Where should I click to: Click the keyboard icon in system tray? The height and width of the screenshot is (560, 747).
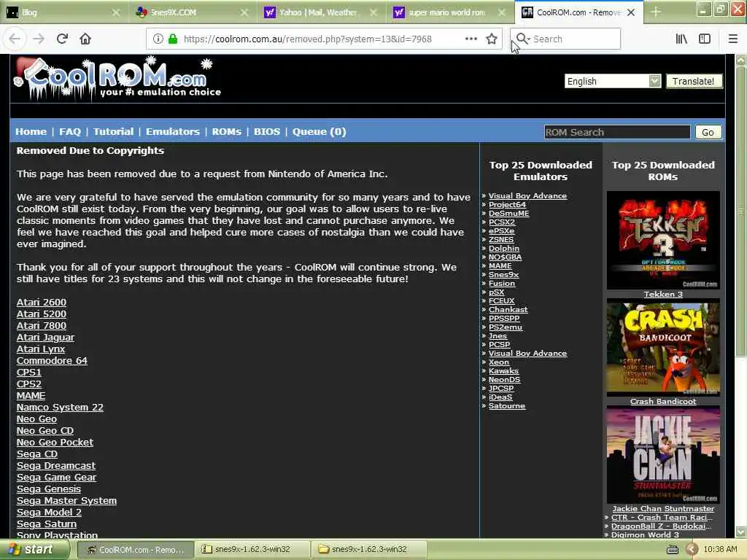pos(672,550)
